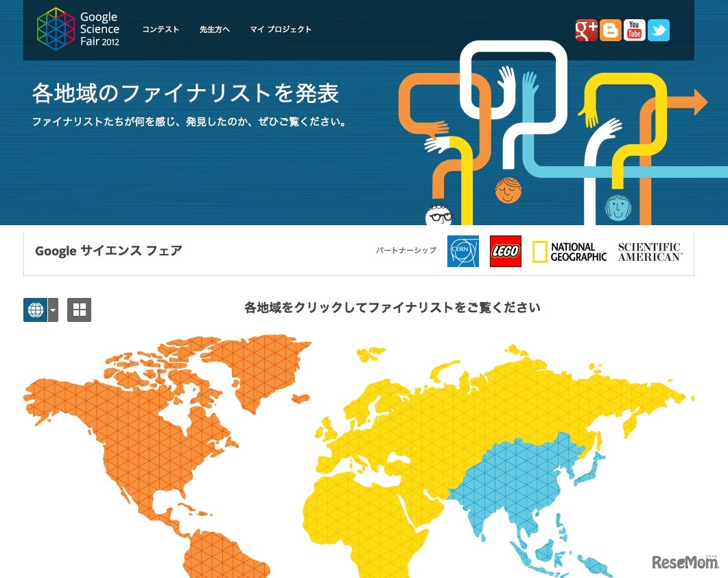
Task: Visit the YouTube channel icon
Action: pos(633,30)
